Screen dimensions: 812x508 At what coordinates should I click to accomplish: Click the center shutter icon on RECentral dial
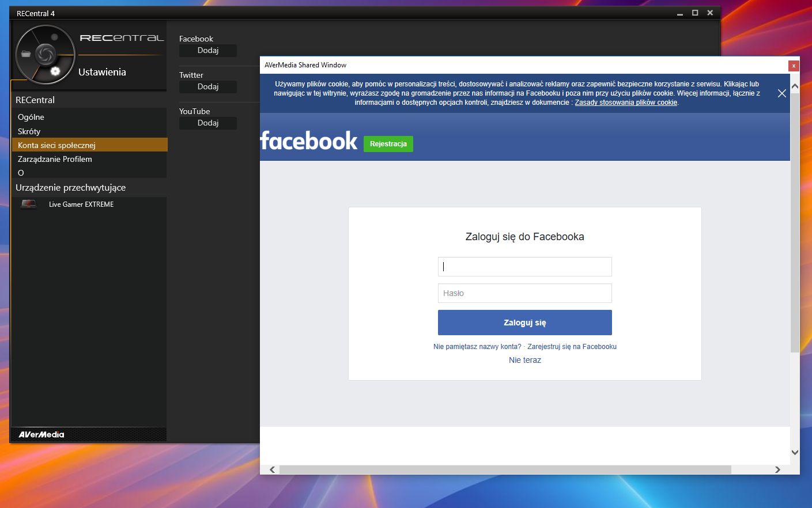[45, 55]
